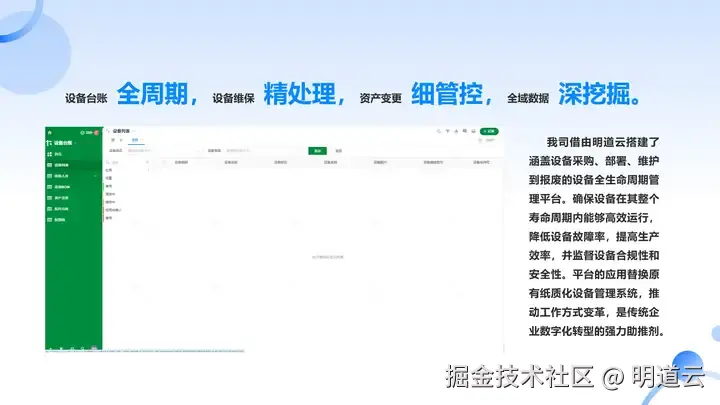Click the magnifier search icon in the worksheet toolbar
720x405 pixels.
coord(439,131)
